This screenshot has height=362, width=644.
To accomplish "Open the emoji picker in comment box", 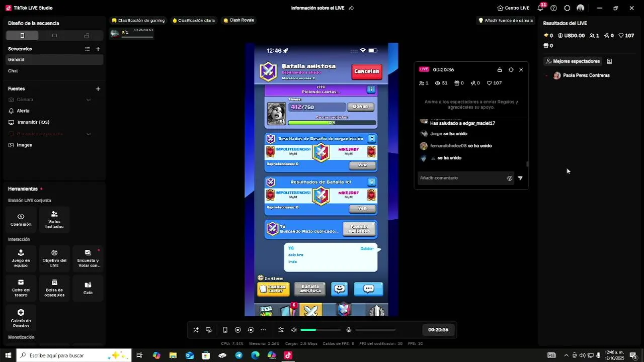I will point(510,178).
